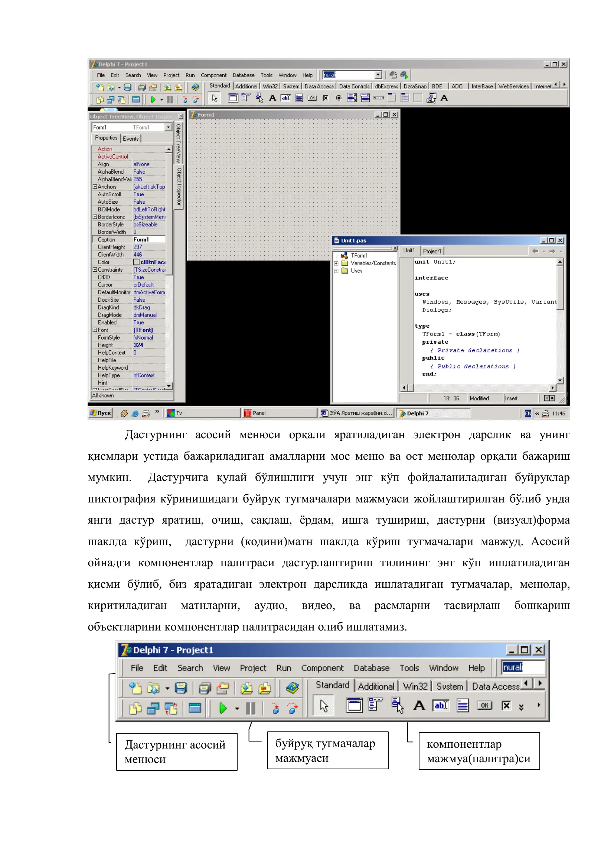614x868 pixels.
Task: Open Run dropdown arrow in full IDE screenshot
Action: click(161, 100)
